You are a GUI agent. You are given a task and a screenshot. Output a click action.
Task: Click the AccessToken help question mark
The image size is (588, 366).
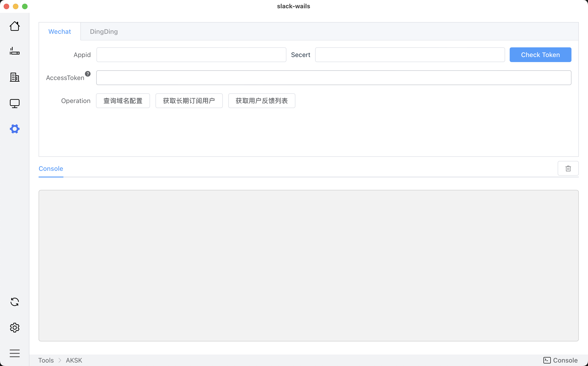(x=88, y=74)
